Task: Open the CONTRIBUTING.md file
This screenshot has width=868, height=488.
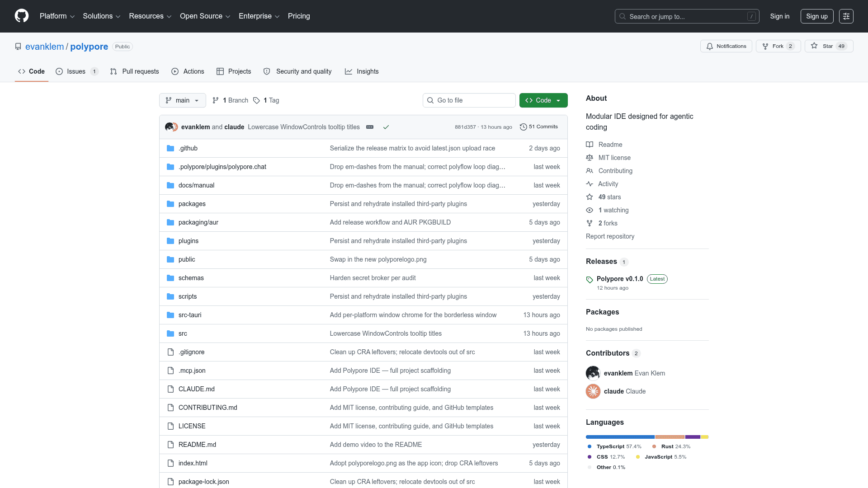Action: coord(208,408)
